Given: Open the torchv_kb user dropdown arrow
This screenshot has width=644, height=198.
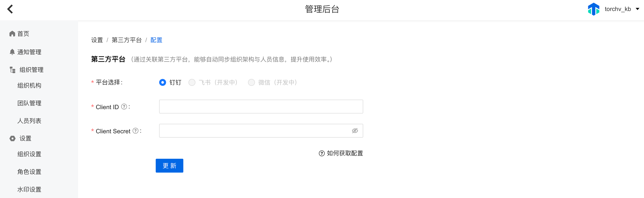Looking at the screenshot, I should (x=637, y=9).
